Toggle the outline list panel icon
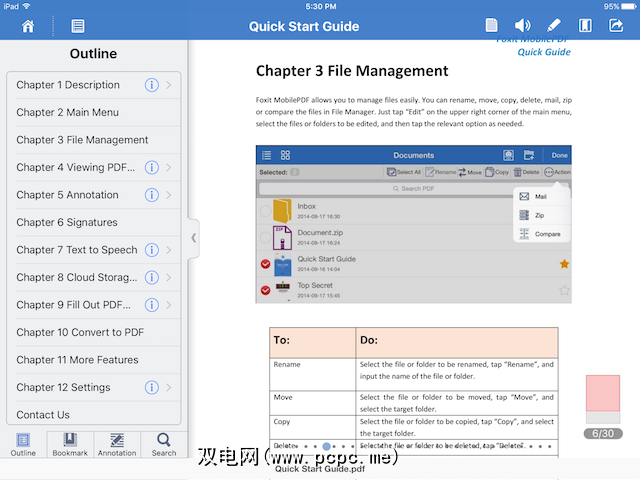Image resolution: width=640 pixels, height=480 pixels. (x=78, y=26)
